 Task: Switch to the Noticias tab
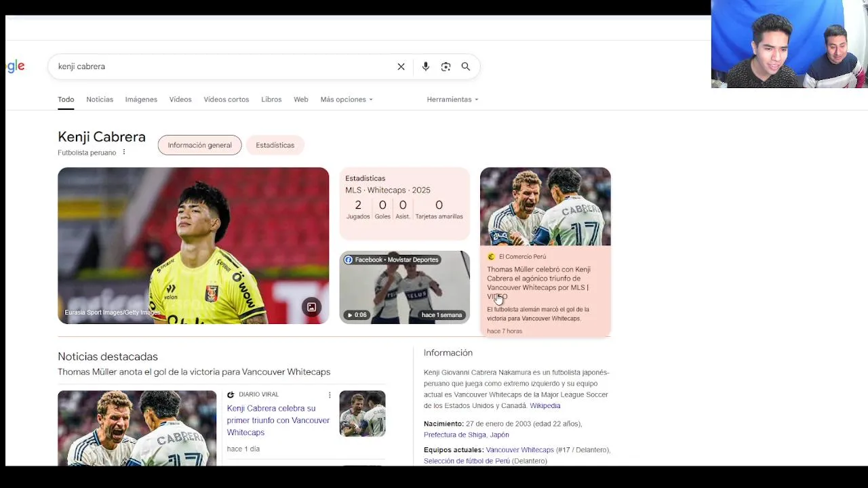tap(100, 100)
